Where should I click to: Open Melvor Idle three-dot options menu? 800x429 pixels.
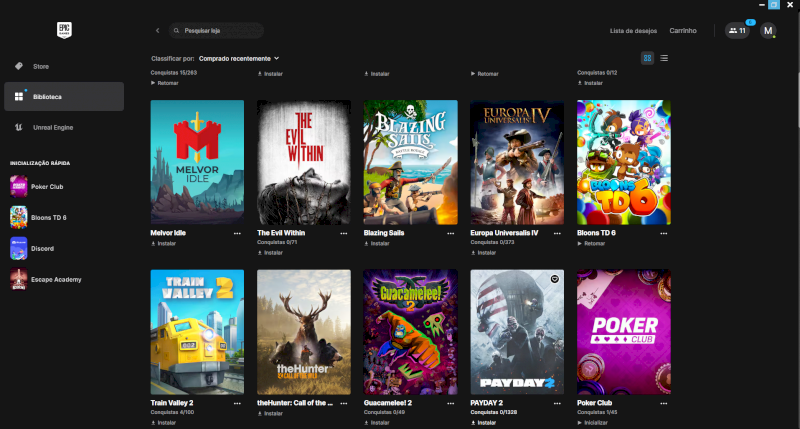coord(237,234)
